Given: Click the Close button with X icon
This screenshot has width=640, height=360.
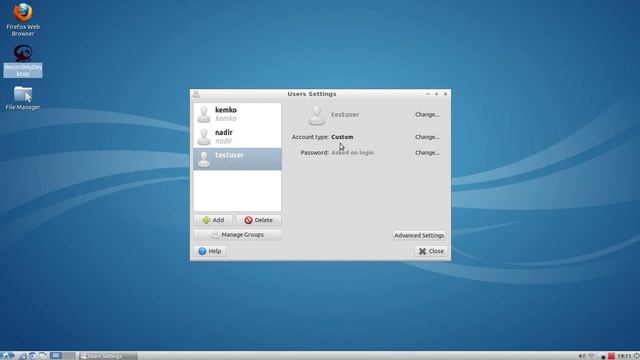Looking at the screenshot, I should [x=431, y=251].
